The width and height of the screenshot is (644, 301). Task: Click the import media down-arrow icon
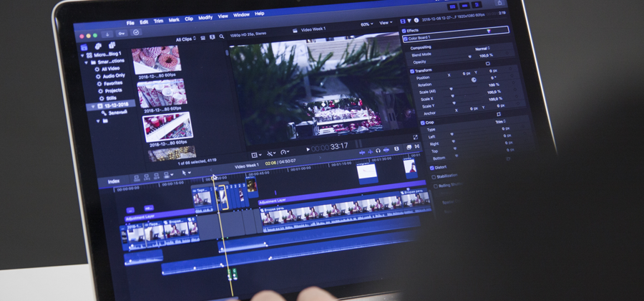click(x=107, y=33)
